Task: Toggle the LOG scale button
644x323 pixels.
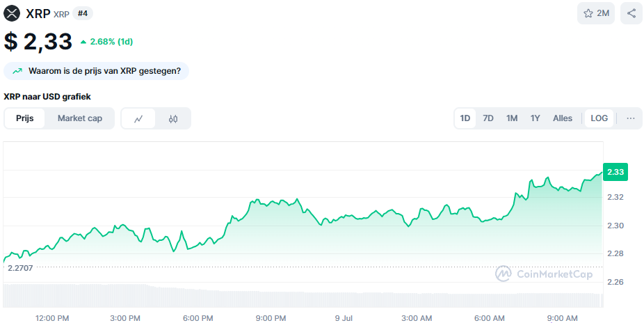Action: 599,118
